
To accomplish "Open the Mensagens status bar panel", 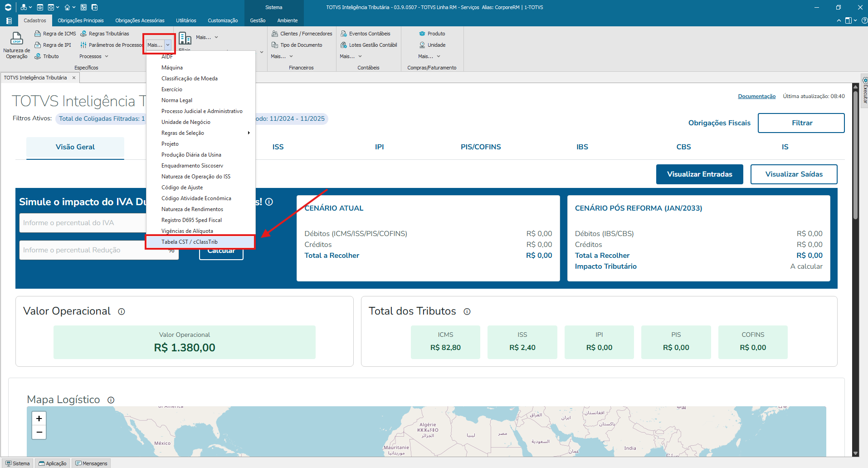I will [91, 463].
